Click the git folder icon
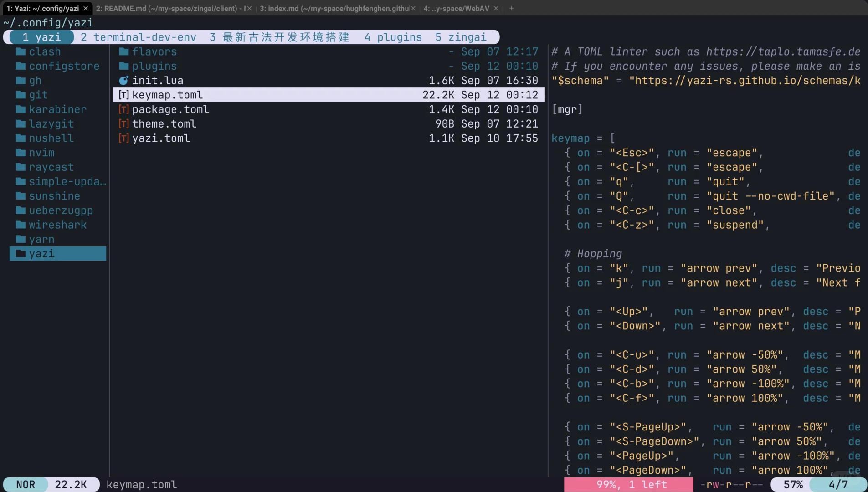The height and width of the screenshot is (492, 868). [x=21, y=95]
